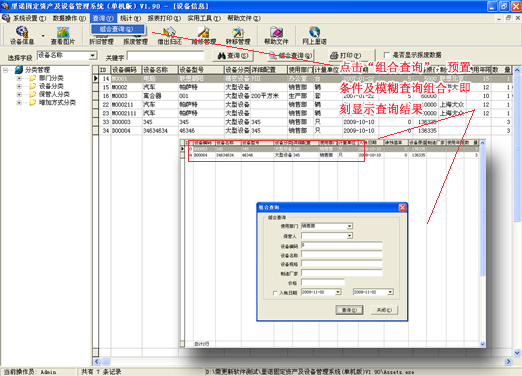This screenshot has height=376, width=522.
Task: Click the main grid vertical scrollbar up arrow
Action: (x=517, y=70)
